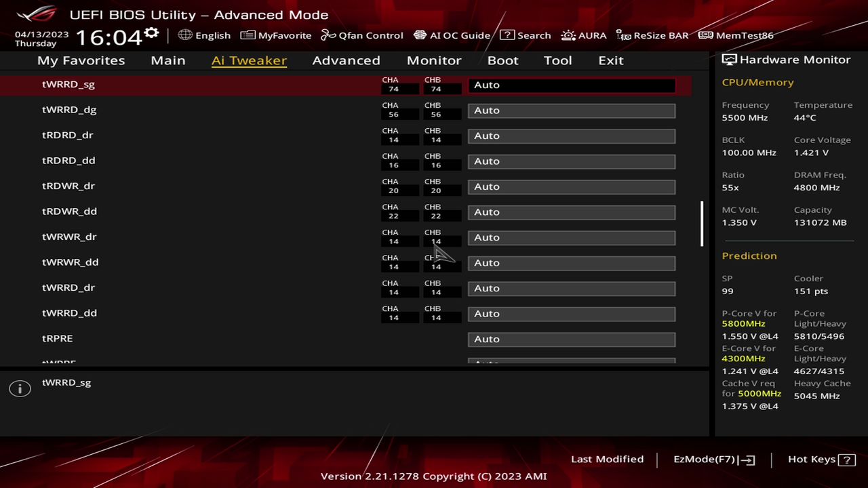Click the 5500 MHz frequency reading
868x488 pixels.
click(x=745, y=118)
